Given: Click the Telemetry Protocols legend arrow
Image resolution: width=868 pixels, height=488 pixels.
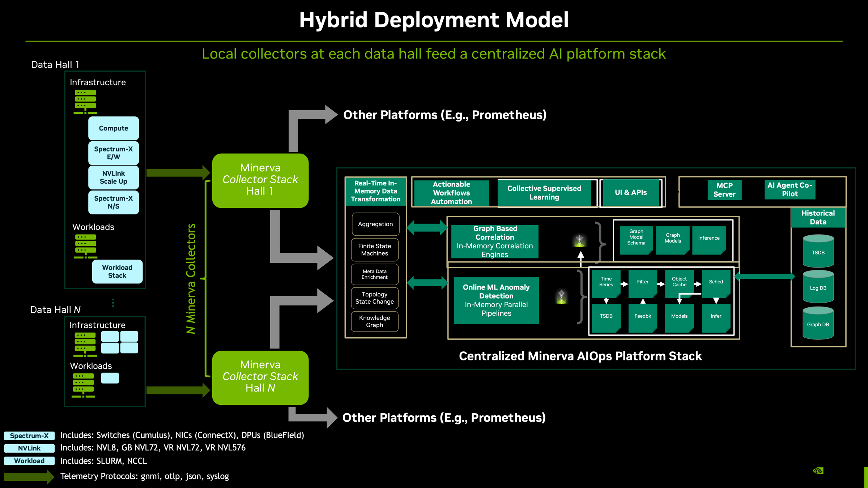Looking at the screenshot, I should [x=29, y=476].
